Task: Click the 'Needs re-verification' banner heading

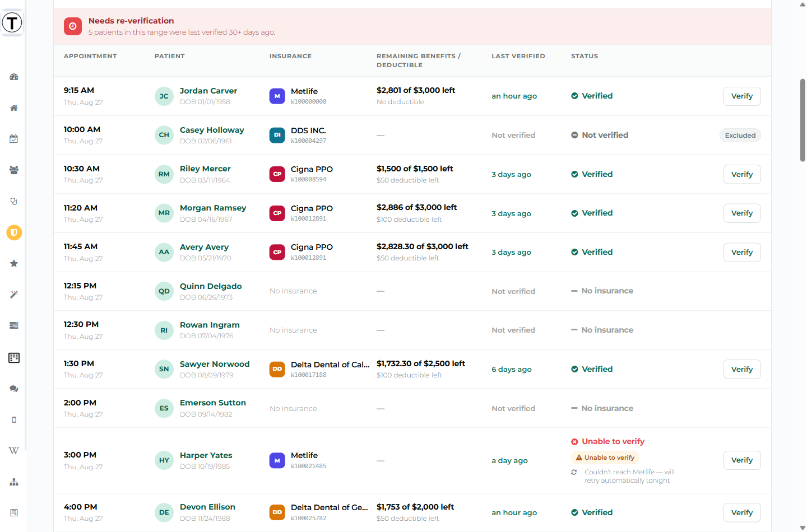Action: (x=131, y=21)
